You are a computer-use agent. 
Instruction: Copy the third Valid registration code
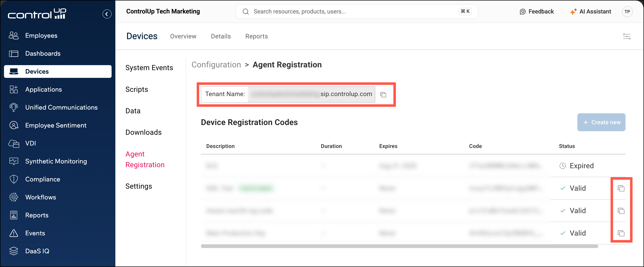(621, 233)
